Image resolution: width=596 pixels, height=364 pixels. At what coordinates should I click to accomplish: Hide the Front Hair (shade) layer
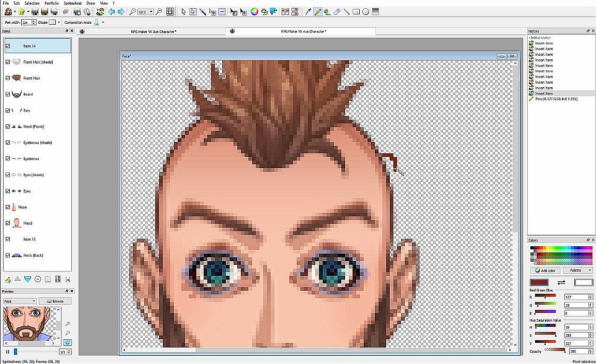coord(8,62)
